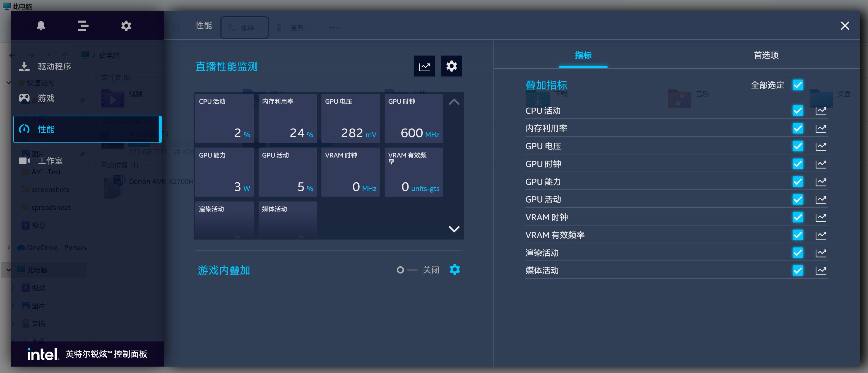Select the VRAM 有效频率 units-gts tile
The height and width of the screenshot is (373, 868).
coord(414,172)
